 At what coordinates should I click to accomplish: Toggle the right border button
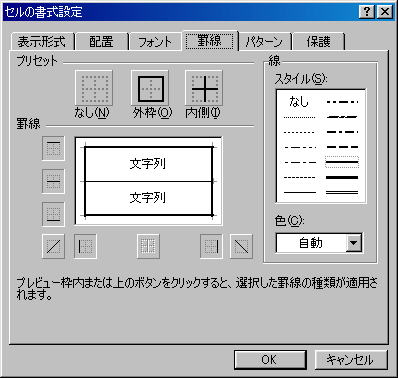pos(211,246)
